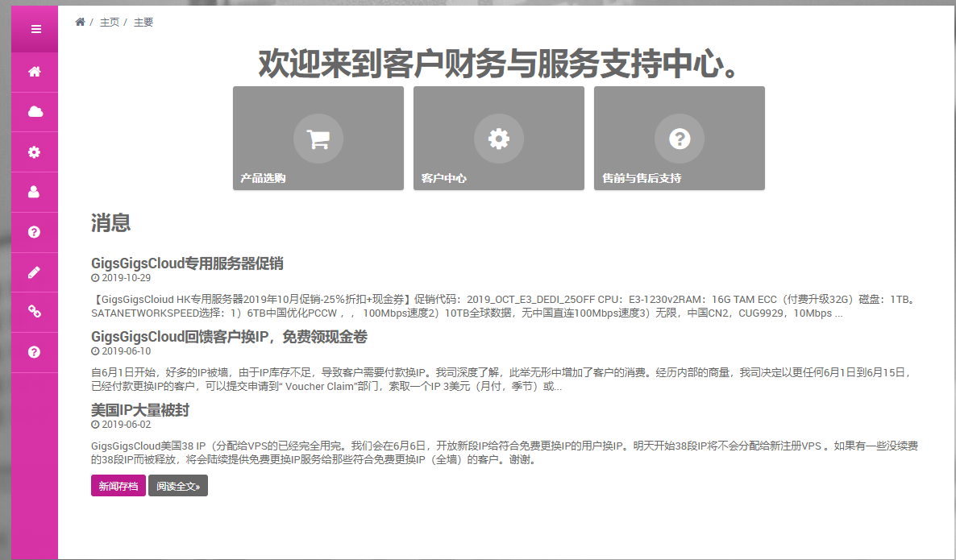
Task: Click the sidebar question mark beneath the user icon
Action: (35, 232)
